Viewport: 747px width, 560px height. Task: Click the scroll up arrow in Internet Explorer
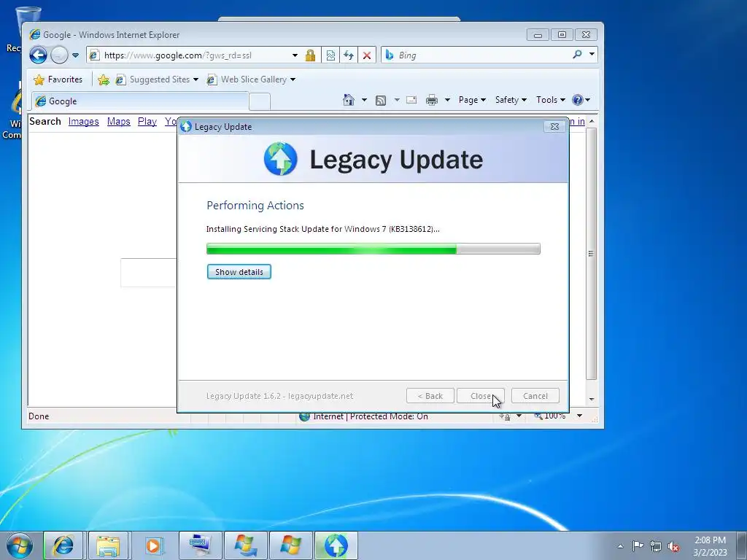click(x=592, y=122)
